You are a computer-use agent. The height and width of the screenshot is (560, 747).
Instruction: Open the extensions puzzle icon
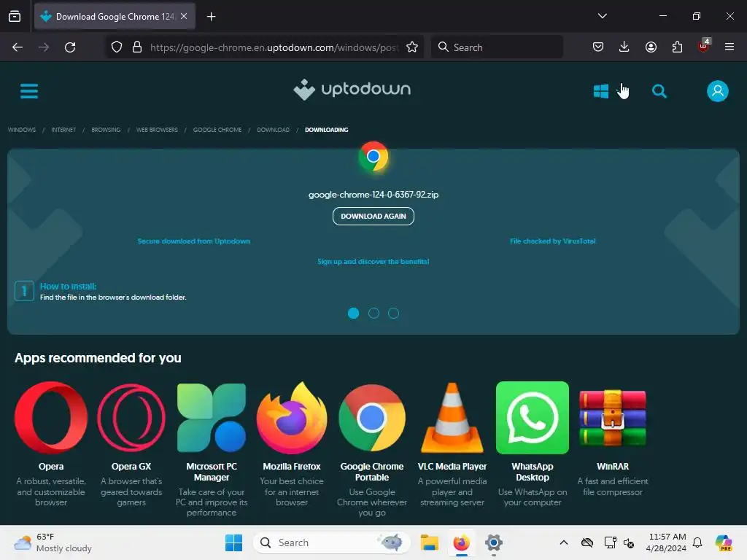click(677, 47)
